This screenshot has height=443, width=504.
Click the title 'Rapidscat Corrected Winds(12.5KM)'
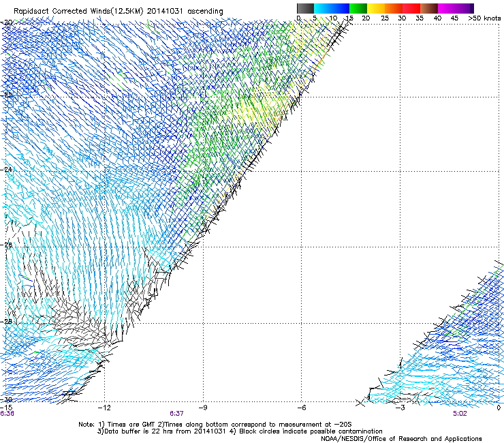tap(78, 12)
